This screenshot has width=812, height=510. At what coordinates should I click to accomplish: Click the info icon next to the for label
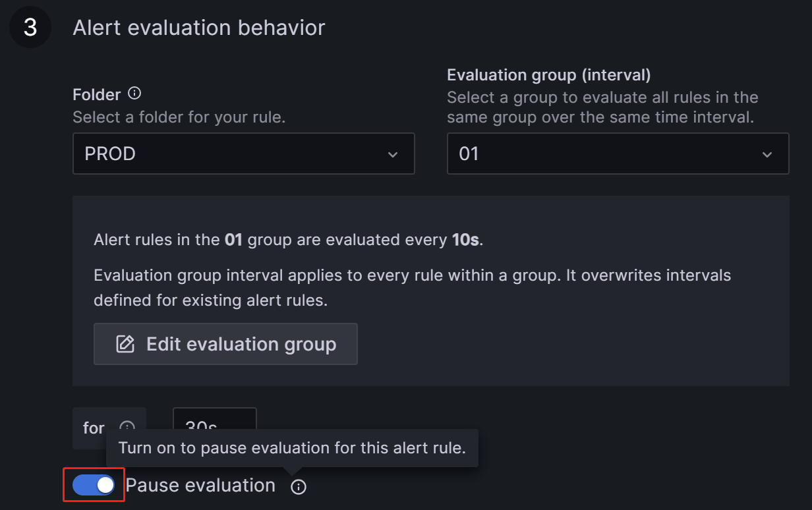(127, 426)
